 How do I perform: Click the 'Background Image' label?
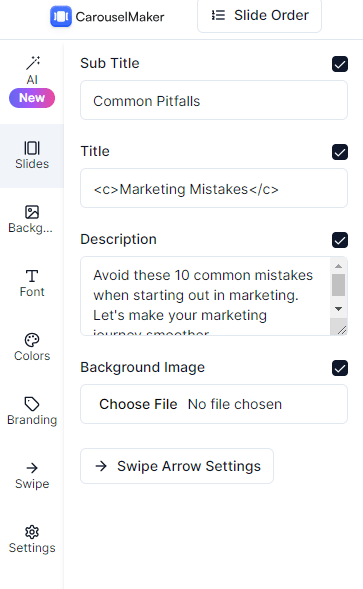[143, 367]
